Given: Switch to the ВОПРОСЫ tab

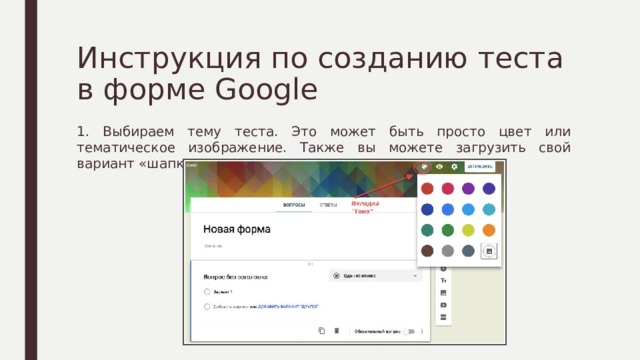Looking at the screenshot, I should coord(294,205).
